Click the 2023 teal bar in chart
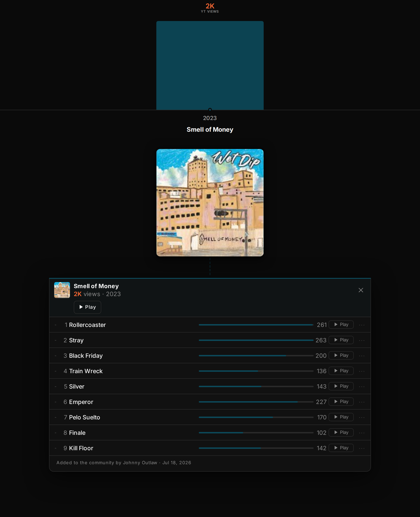 click(x=210, y=65)
